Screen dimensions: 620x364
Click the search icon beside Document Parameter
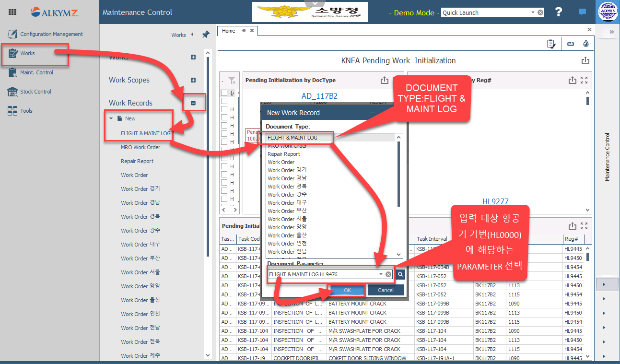click(x=401, y=274)
